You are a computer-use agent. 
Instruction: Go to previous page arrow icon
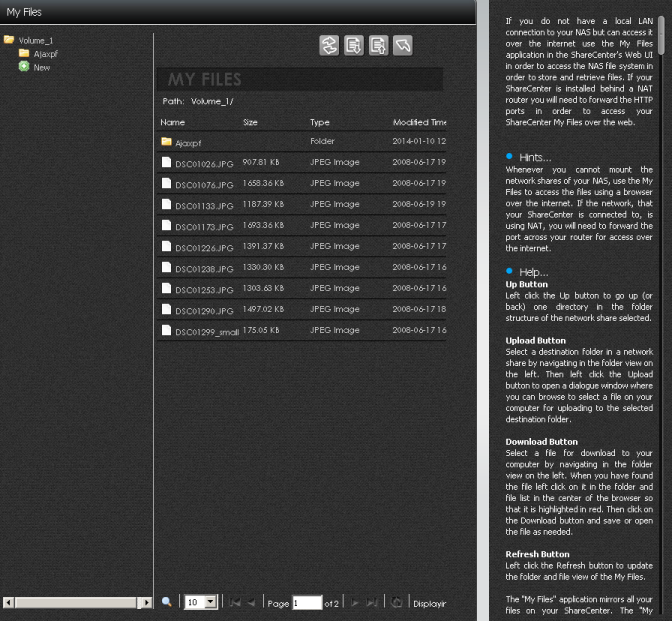[x=251, y=603]
